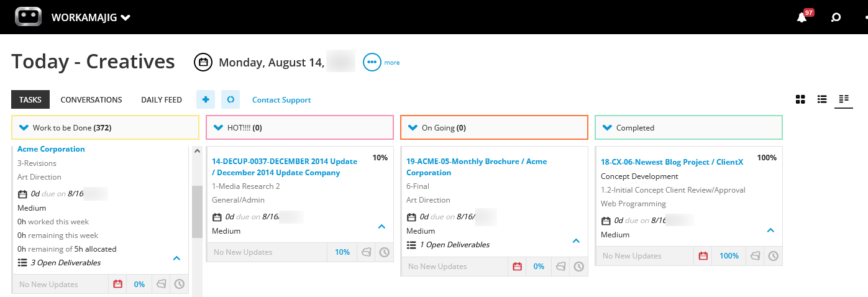Collapse the On Going column
The width and height of the screenshot is (868, 297).
coord(413,128)
